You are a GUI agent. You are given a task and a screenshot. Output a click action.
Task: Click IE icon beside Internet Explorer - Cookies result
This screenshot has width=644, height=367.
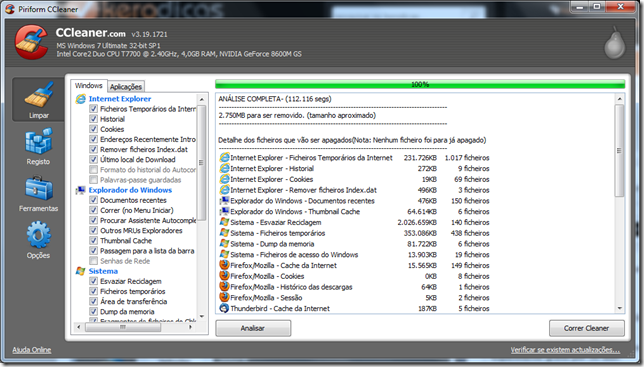click(224, 179)
